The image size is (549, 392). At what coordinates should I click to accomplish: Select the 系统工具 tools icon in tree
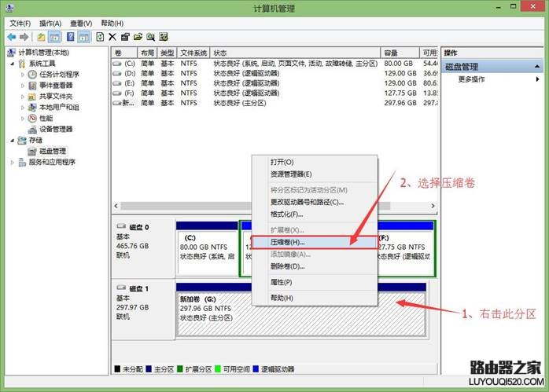(x=22, y=64)
